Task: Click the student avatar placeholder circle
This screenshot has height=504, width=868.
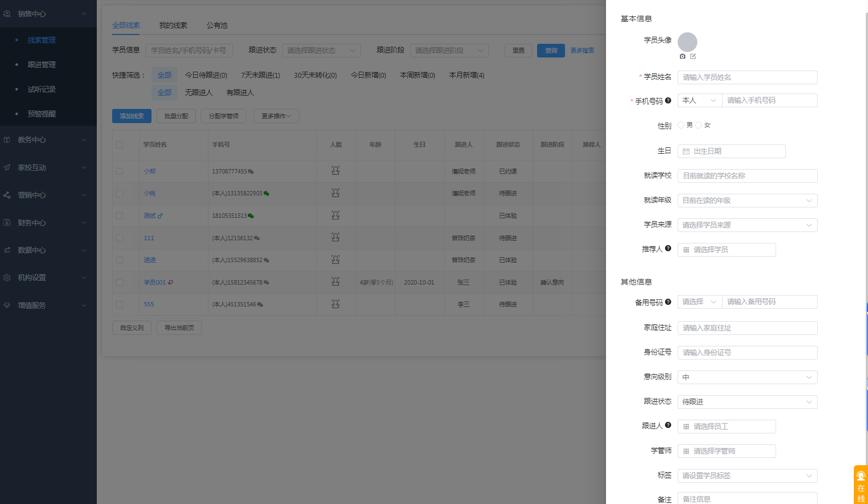Action: pos(688,42)
